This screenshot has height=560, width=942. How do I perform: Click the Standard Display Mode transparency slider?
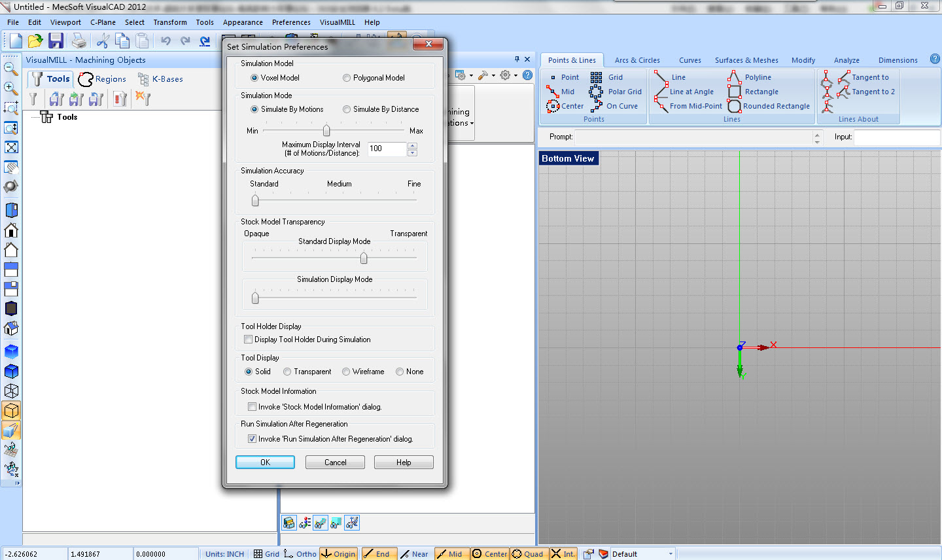coord(364,258)
